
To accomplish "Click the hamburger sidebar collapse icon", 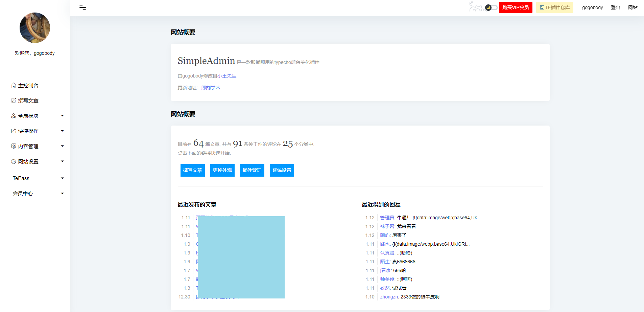I will 82,7.
